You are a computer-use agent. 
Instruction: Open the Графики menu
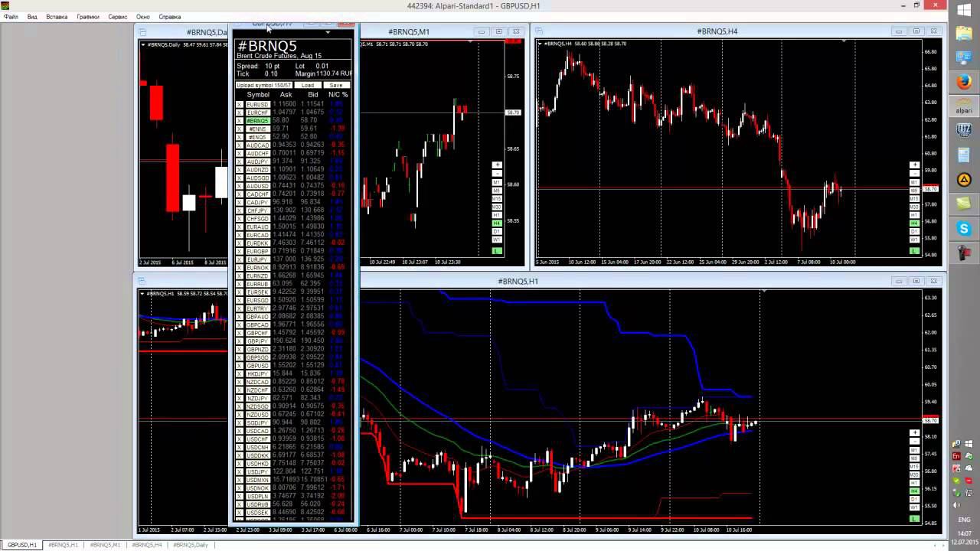click(87, 17)
